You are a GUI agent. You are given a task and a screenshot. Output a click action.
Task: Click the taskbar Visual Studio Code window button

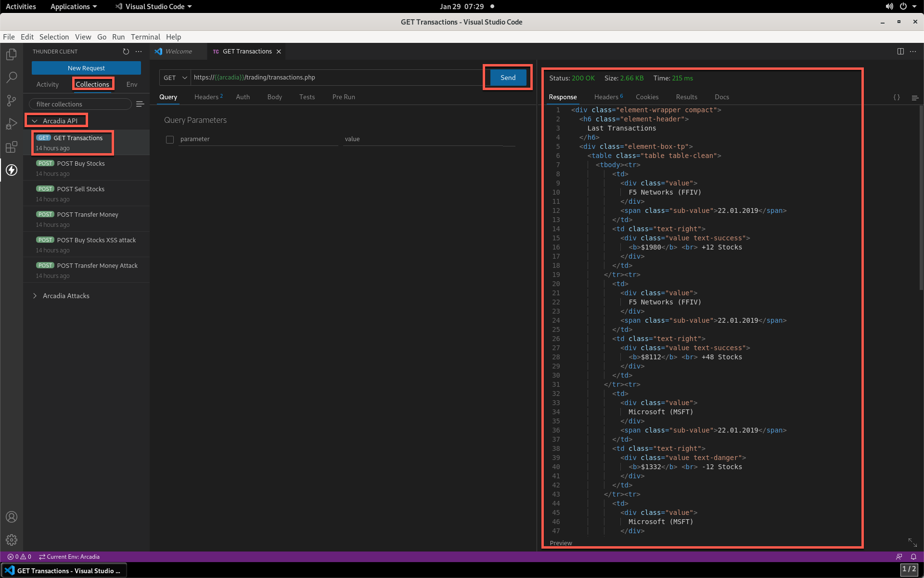pos(64,570)
